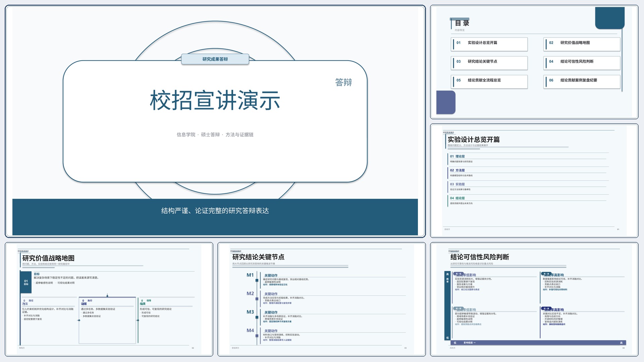Click the 目录 heading

[462, 23]
